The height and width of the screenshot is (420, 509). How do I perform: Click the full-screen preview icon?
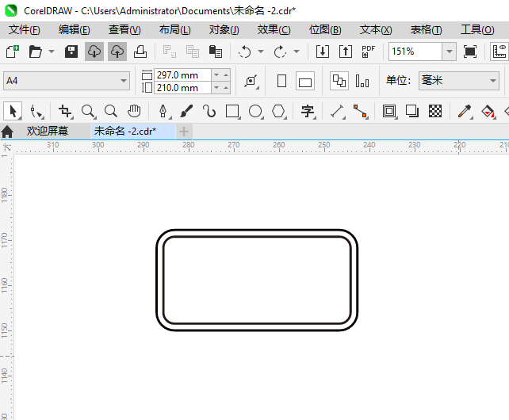(x=469, y=52)
